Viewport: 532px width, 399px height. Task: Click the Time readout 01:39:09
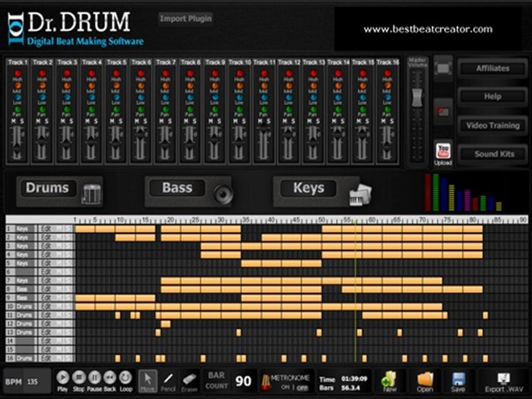pos(354,378)
